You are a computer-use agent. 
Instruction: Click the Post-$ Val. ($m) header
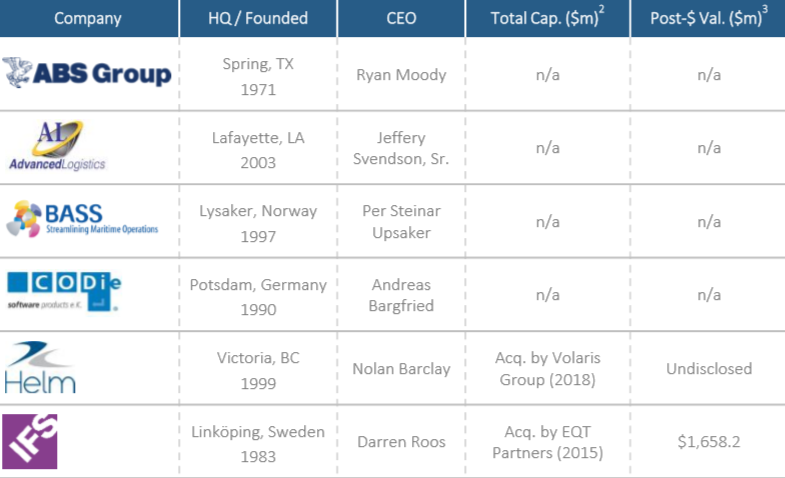pyautogui.click(x=709, y=18)
